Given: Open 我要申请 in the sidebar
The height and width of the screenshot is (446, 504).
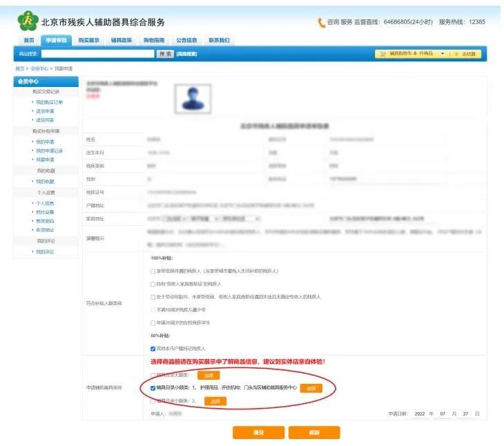Looking at the screenshot, I should click(45, 159).
